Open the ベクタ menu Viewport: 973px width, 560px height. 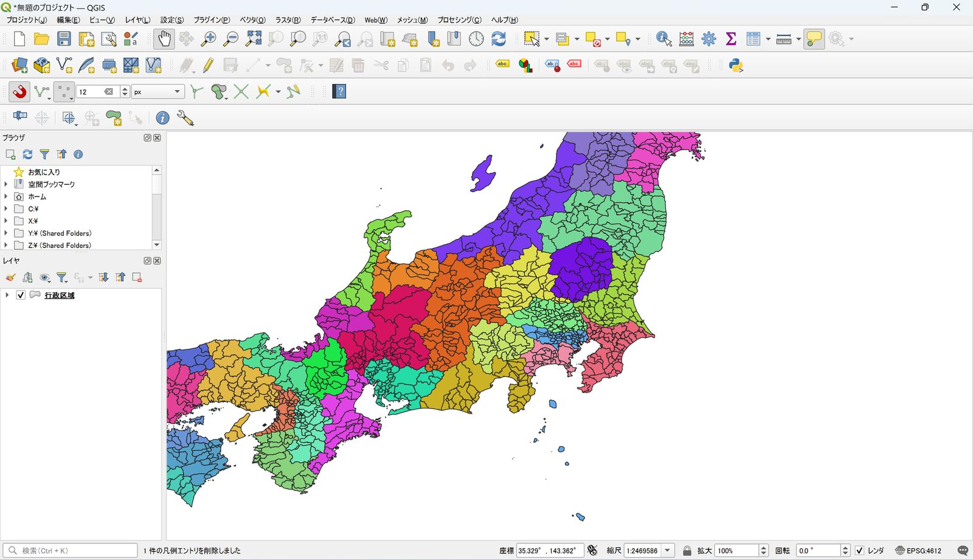point(252,20)
